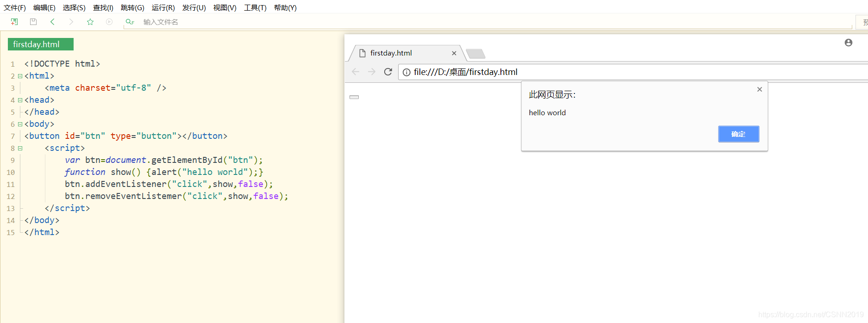Click the closing </head> tag line
Screen dimensions: 868x323
click(42, 112)
